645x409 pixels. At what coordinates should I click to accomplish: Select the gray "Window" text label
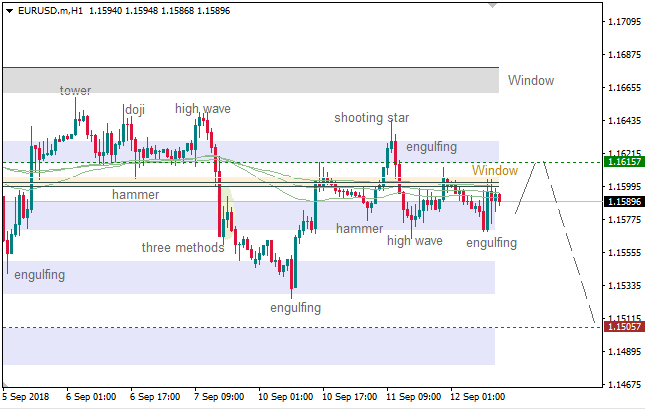coord(530,81)
